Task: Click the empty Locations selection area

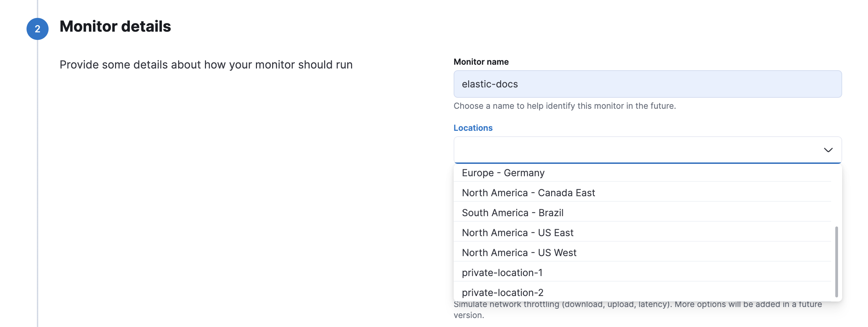Action: coord(586,150)
